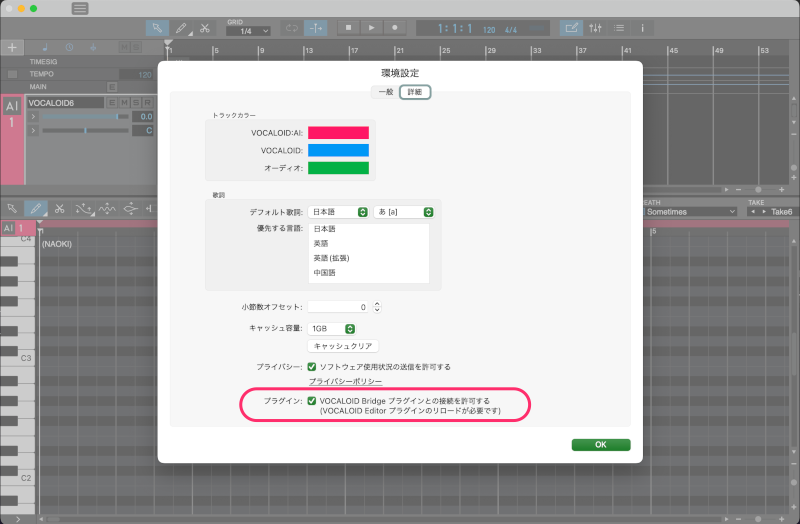Toggle the loop playback icon
Image resolution: width=800 pixels, height=524 pixels.
pos(292,28)
